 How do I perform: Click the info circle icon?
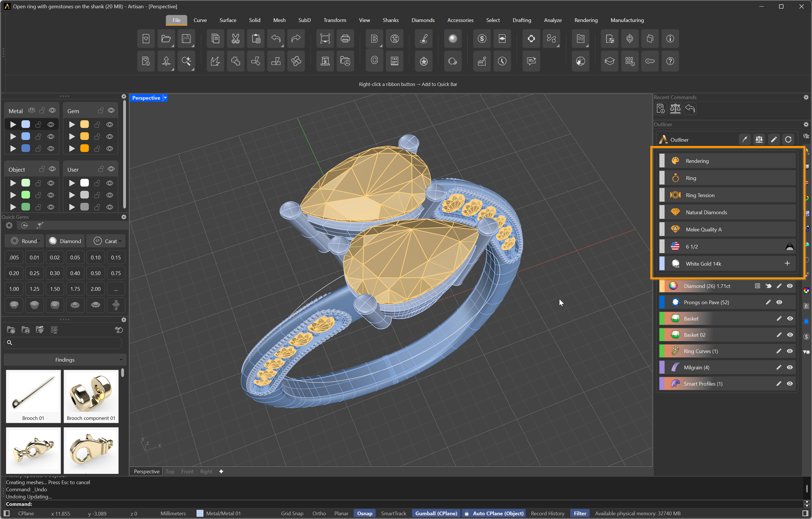click(670, 39)
